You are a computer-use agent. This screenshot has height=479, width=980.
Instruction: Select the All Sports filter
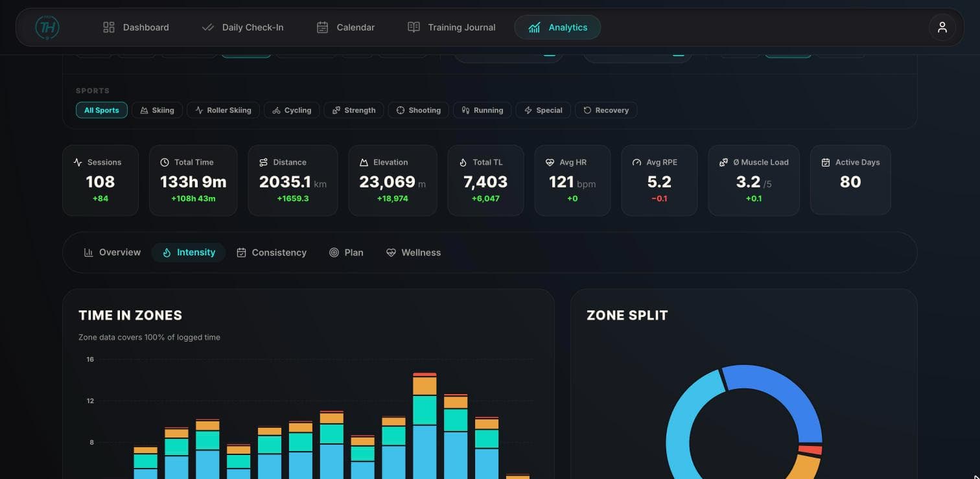[102, 110]
